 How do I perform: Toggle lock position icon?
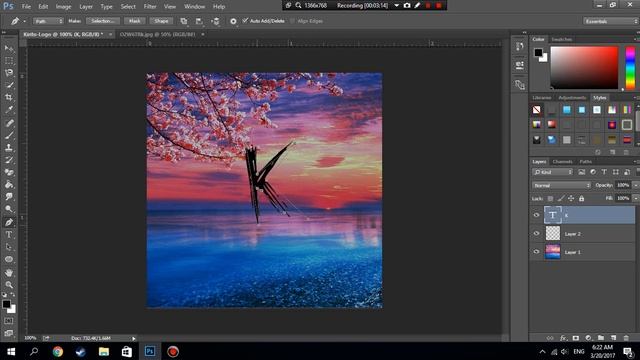(571, 199)
